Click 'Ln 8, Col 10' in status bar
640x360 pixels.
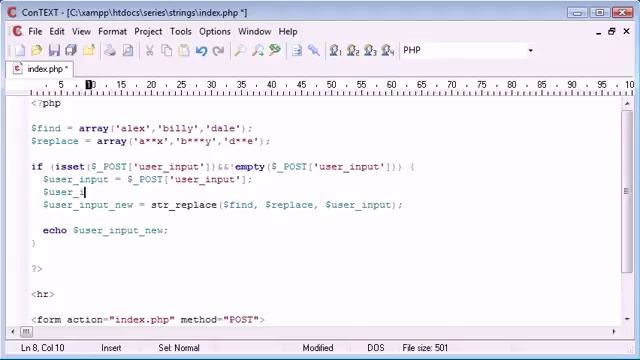(x=42, y=348)
